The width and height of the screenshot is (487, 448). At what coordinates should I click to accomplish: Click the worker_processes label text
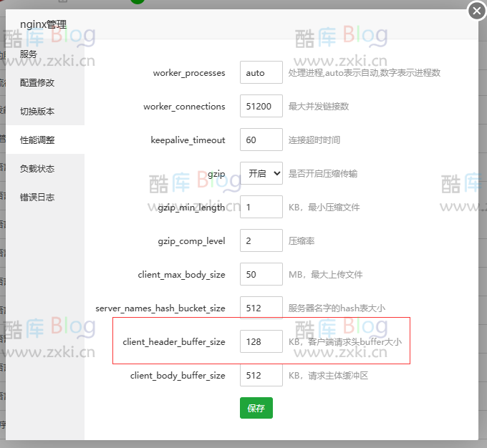coord(189,73)
